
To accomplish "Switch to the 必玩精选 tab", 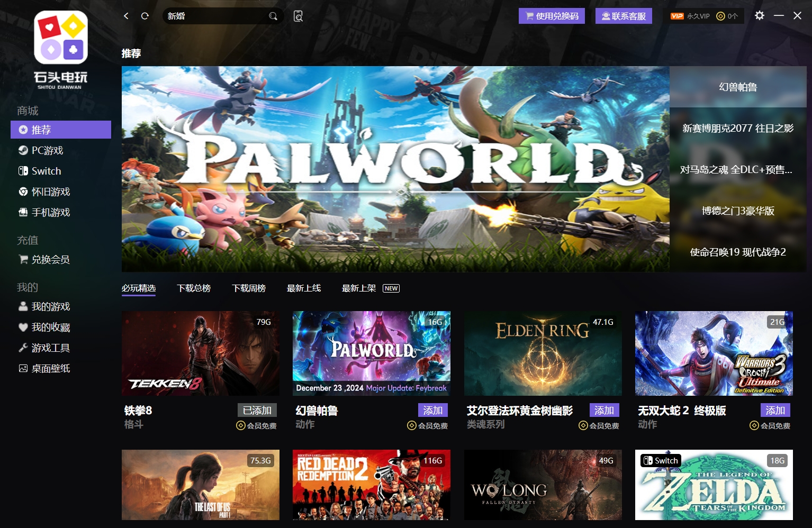I will 139,288.
